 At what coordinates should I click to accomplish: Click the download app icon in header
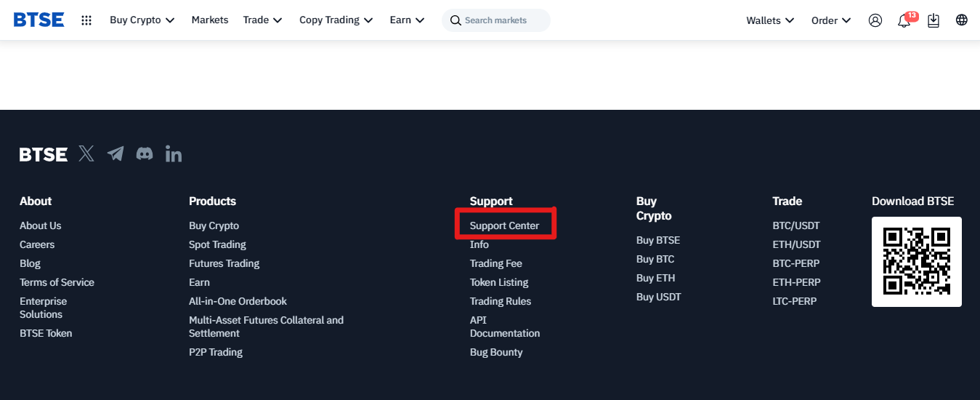tap(934, 20)
